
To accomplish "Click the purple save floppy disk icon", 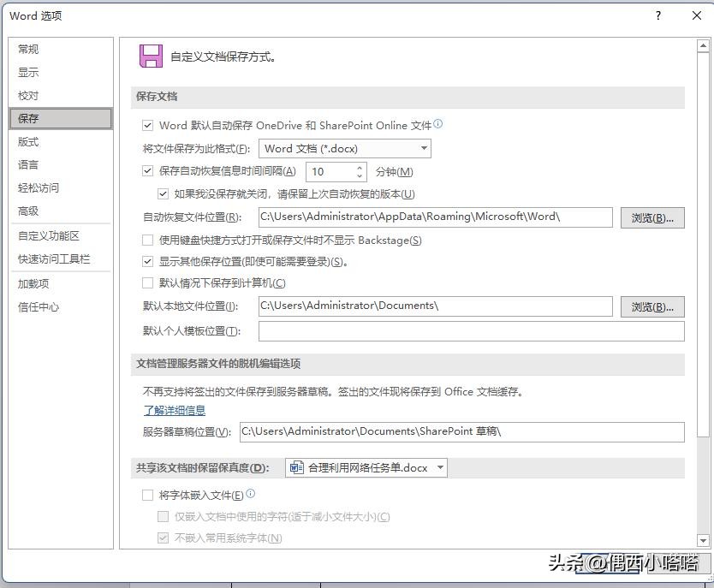I will click(150, 56).
